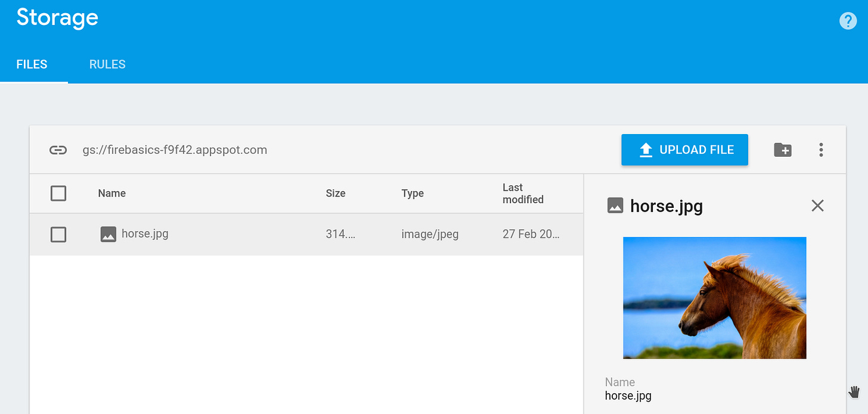Image resolution: width=868 pixels, height=414 pixels.
Task: Close the horse.jpg details panel
Action: (817, 206)
